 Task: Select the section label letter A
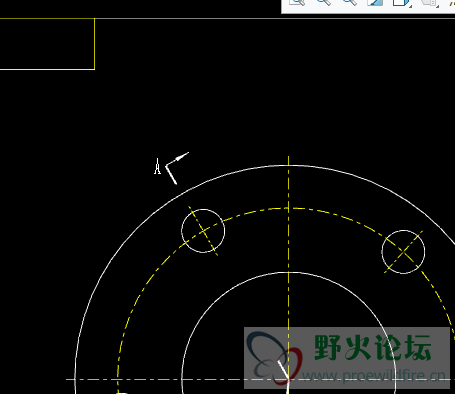click(157, 166)
